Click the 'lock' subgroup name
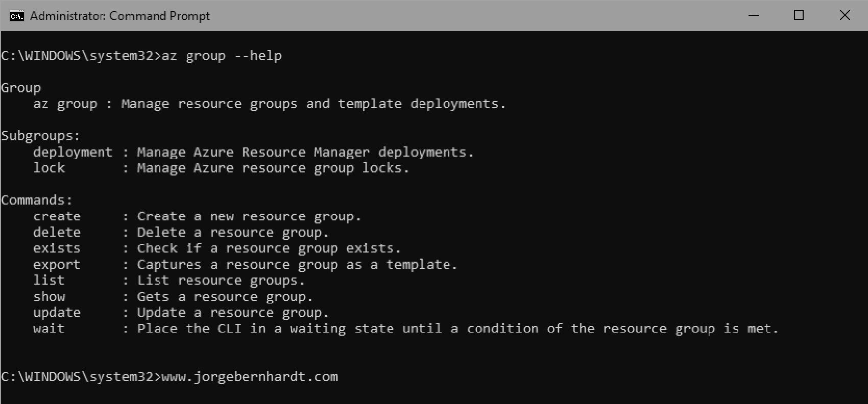 tap(50, 168)
